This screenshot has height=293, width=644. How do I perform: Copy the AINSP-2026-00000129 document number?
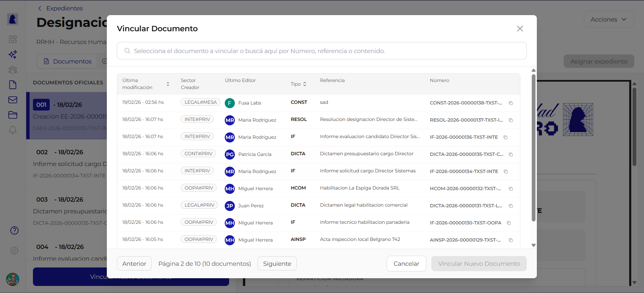tap(511, 240)
